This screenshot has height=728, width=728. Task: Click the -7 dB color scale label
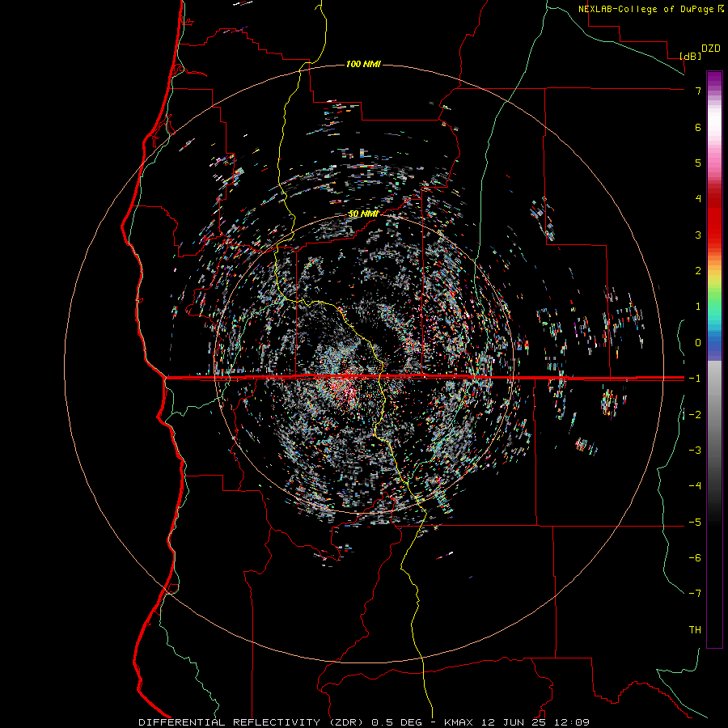(695, 594)
